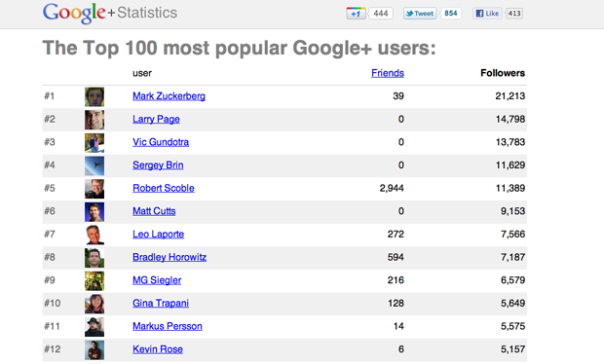
Task: Open Bradley Horowitz profile link
Action: 170,257
